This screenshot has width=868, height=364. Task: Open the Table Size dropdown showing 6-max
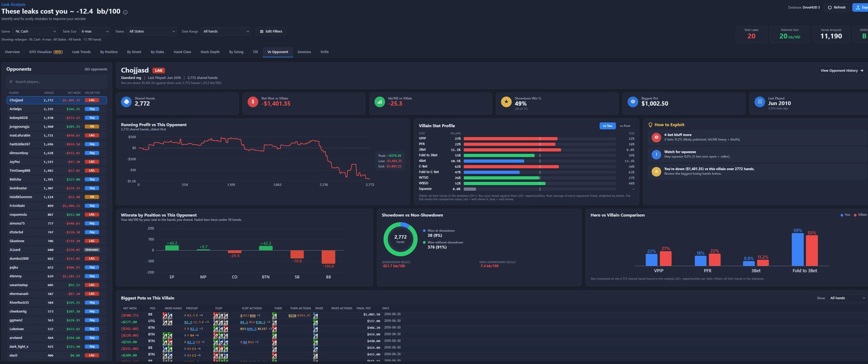(x=95, y=31)
